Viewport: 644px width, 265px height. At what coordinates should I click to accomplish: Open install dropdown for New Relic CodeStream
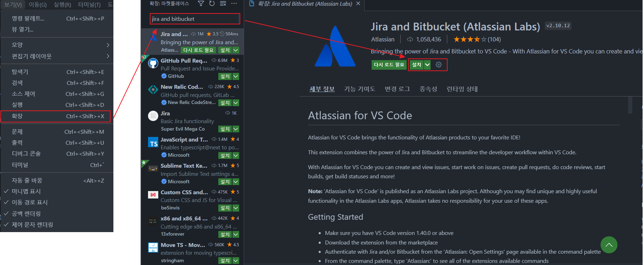[236, 103]
